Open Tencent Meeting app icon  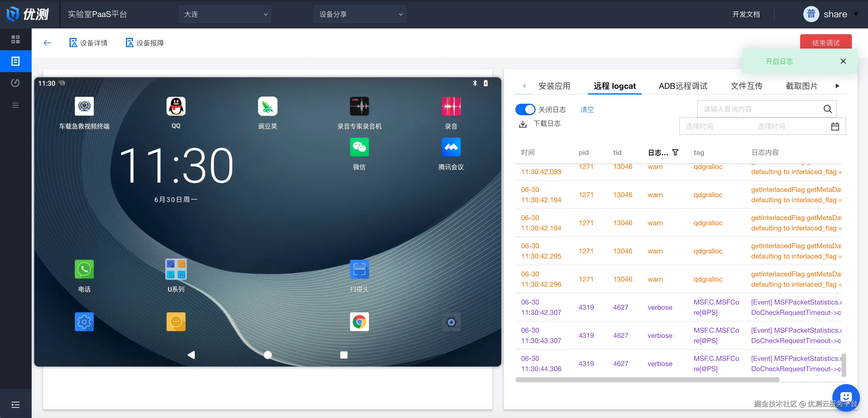click(451, 147)
